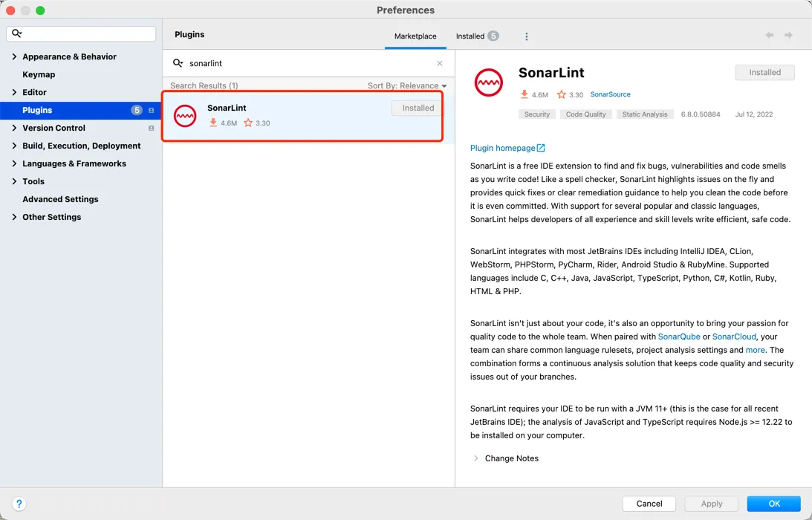Click the download icon in search result
This screenshot has width=812, height=520.
click(x=212, y=123)
